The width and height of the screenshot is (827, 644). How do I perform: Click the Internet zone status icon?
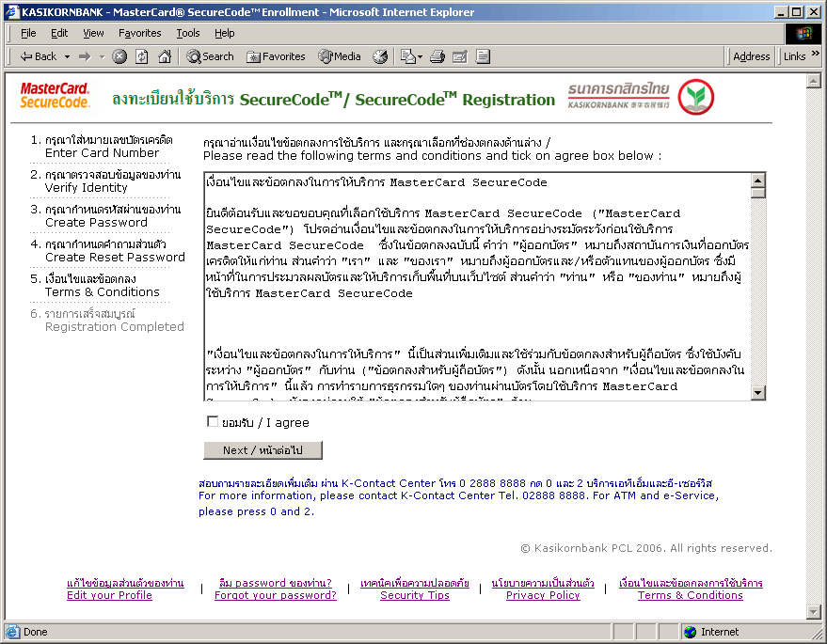pyautogui.click(x=690, y=632)
